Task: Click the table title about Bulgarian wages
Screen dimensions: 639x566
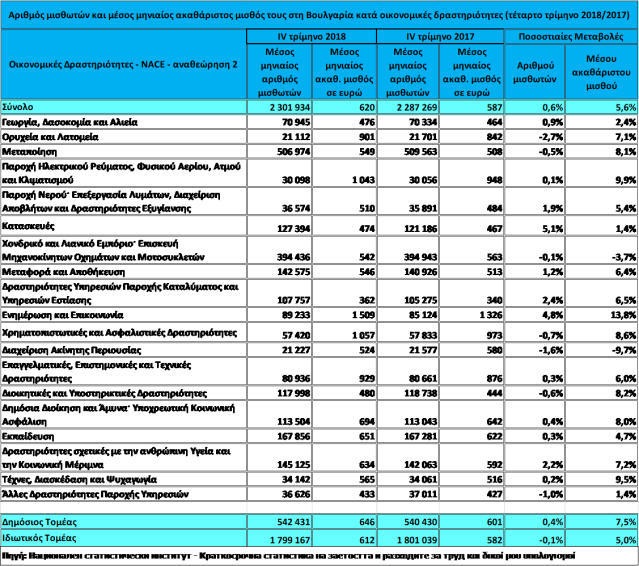Action: tap(319, 14)
